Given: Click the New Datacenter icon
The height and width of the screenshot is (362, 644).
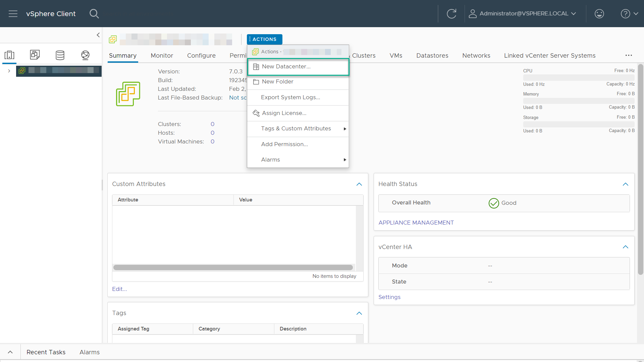Looking at the screenshot, I should point(256,67).
